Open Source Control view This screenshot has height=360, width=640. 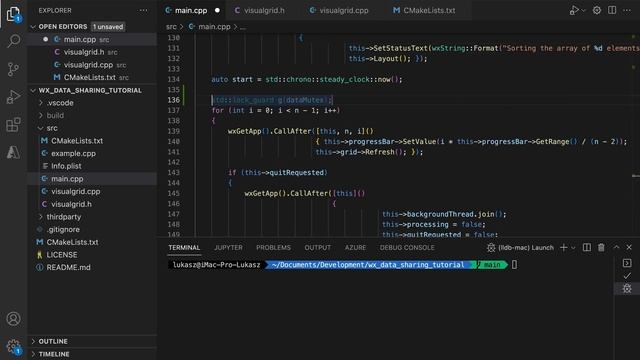coord(13,69)
